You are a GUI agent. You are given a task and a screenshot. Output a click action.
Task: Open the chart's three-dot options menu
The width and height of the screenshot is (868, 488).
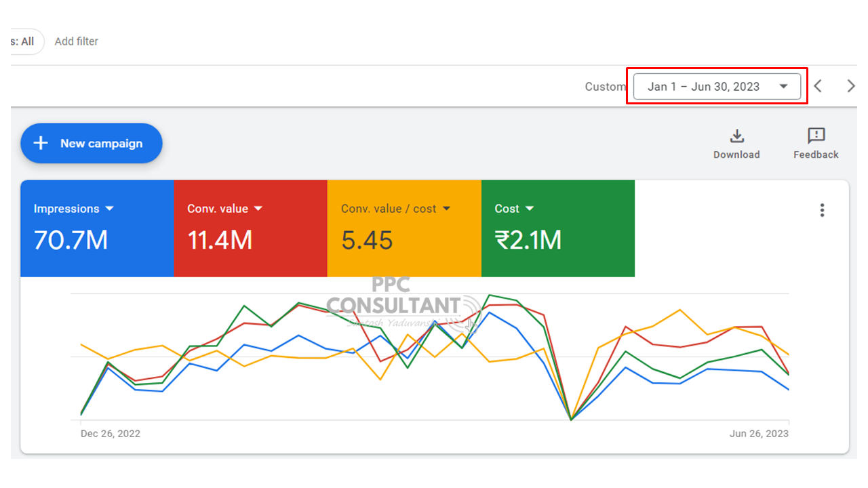click(822, 210)
